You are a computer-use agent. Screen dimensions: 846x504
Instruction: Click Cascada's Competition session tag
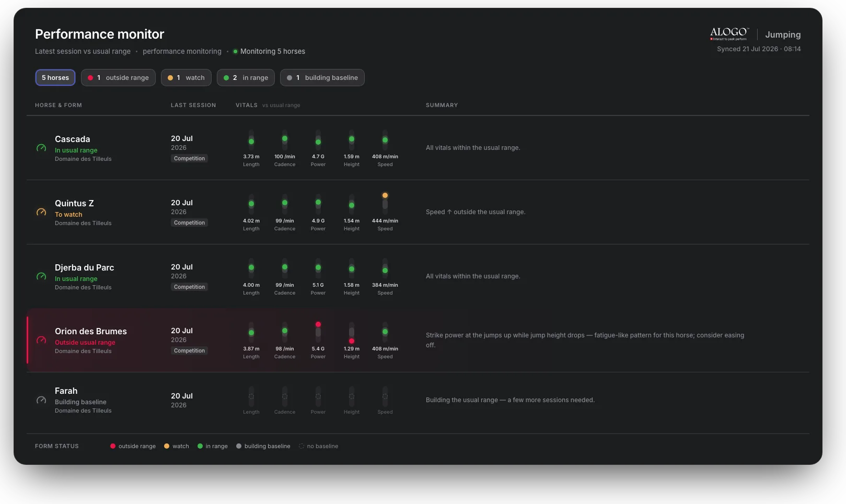click(189, 158)
